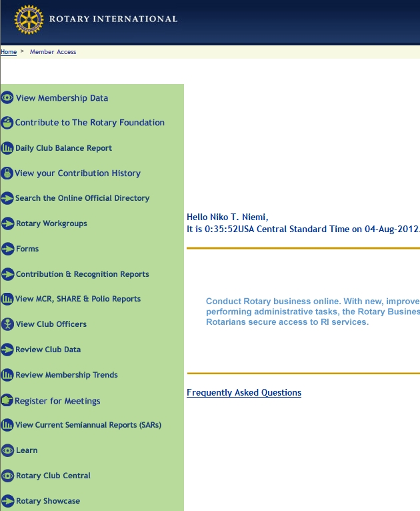The image size is (420, 511).
Task: Click the chart icon beside Review Membership Trends
Action: click(x=7, y=375)
